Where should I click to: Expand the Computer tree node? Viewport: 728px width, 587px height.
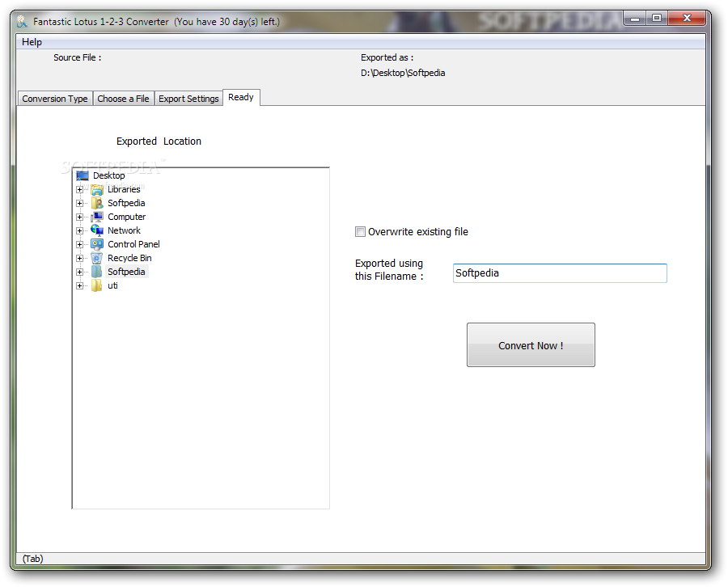point(80,217)
